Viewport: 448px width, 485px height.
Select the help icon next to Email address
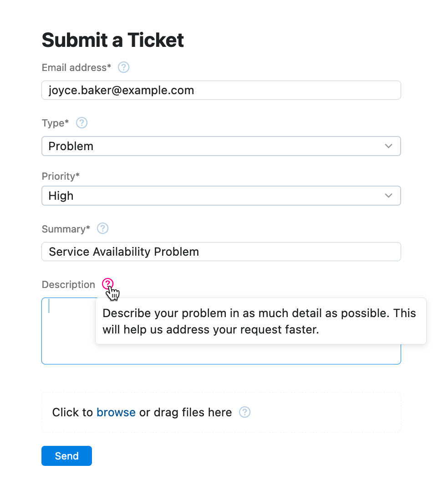click(x=123, y=67)
